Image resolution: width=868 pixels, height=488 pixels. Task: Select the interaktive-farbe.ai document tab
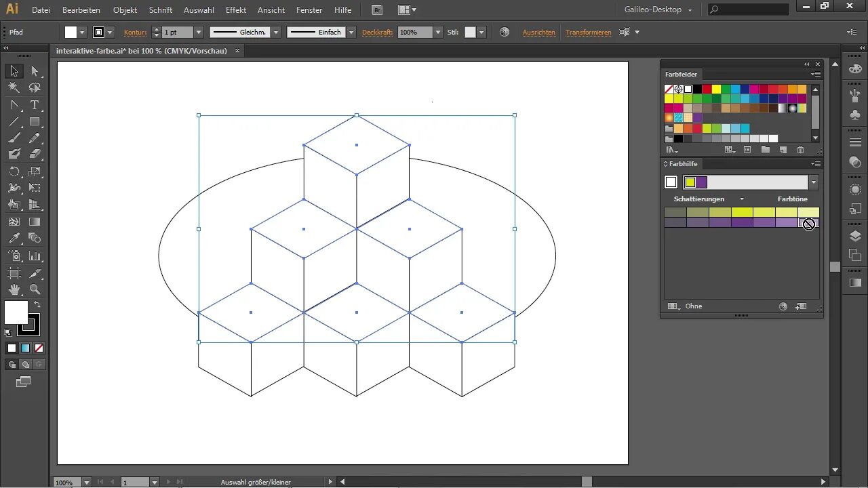coord(141,51)
